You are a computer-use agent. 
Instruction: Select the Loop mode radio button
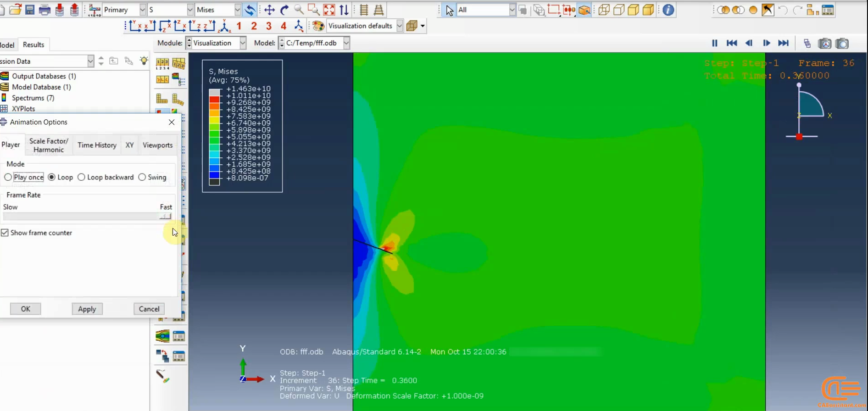pyautogui.click(x=52, y=177)
